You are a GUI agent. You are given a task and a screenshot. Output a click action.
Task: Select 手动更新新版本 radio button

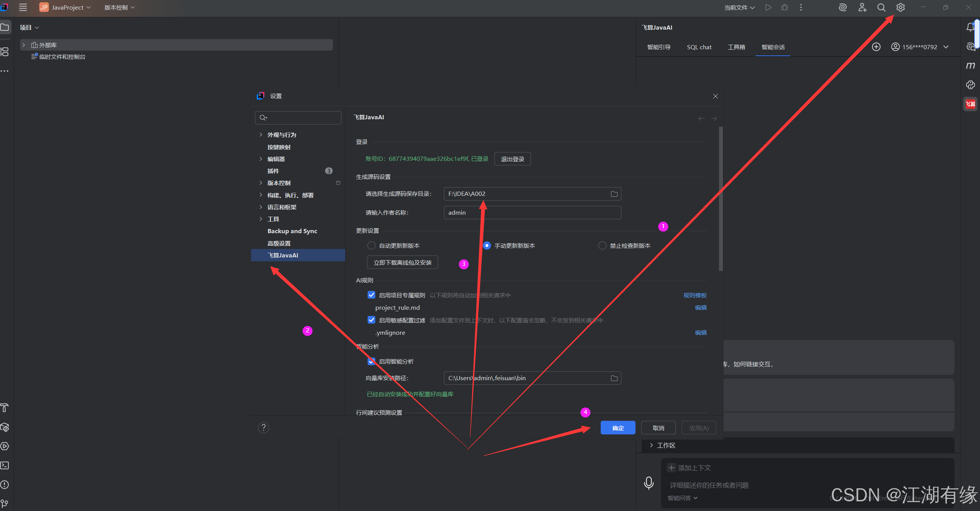tap(487, 245)
